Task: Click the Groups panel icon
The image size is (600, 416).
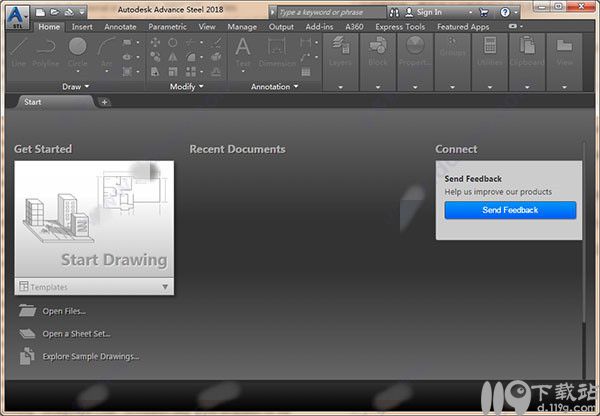Action: pos(452,43)
